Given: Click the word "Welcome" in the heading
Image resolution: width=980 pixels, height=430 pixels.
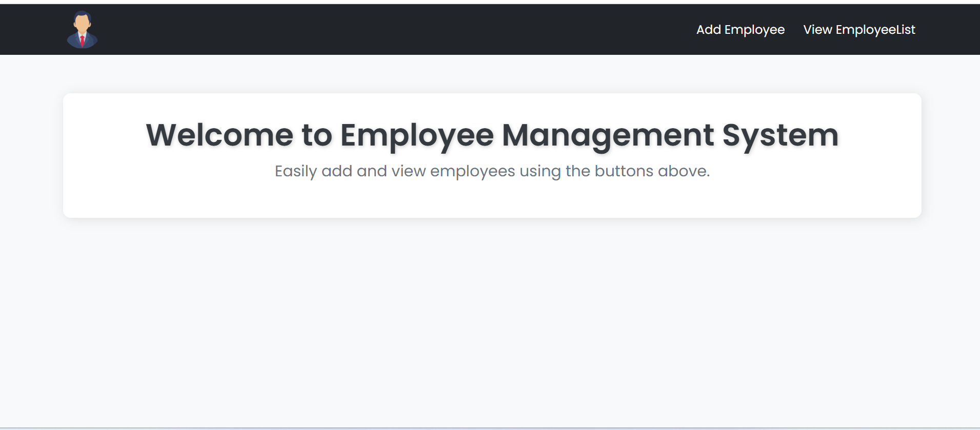Looking at the screenshot, I should [x=219, y=135].
